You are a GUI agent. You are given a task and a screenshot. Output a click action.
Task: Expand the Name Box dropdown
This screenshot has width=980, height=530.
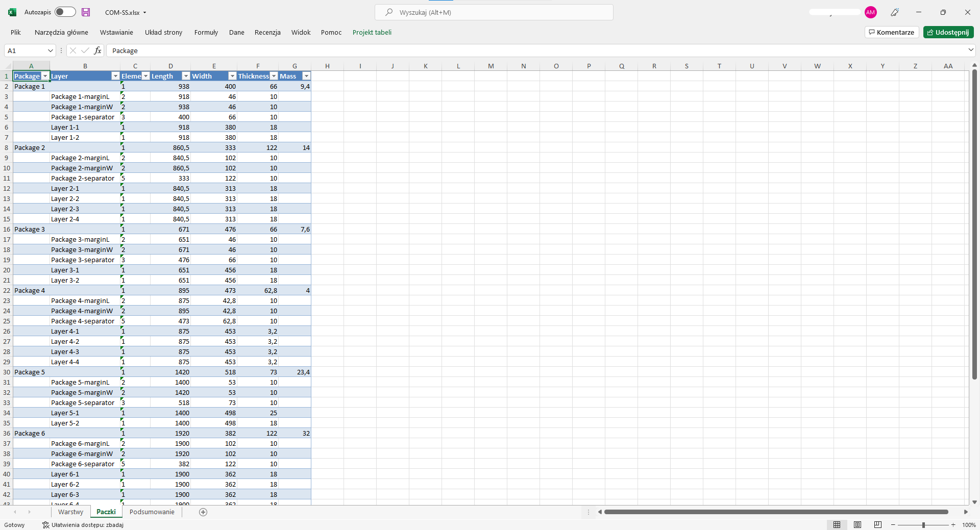tap(50, 51)
